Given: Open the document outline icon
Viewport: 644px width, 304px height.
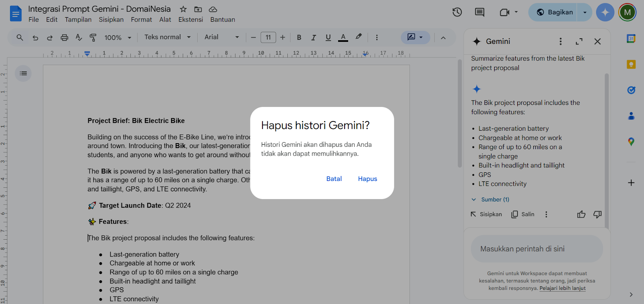Looking at the screenshot, I should tap(23, 73).
